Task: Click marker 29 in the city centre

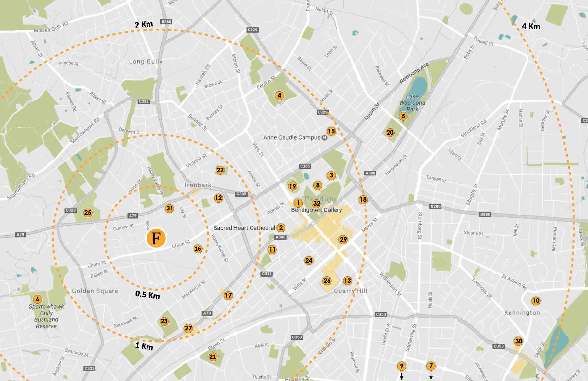Action: tap(343, 239)
